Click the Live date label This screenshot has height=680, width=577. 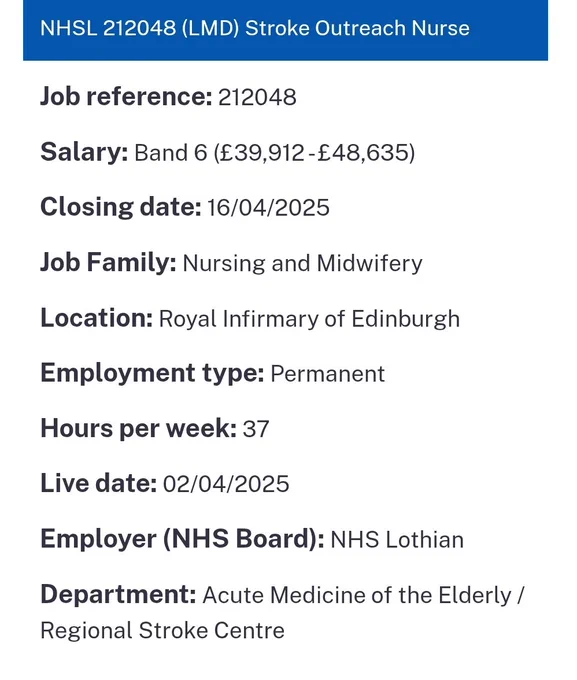(98, 484)
